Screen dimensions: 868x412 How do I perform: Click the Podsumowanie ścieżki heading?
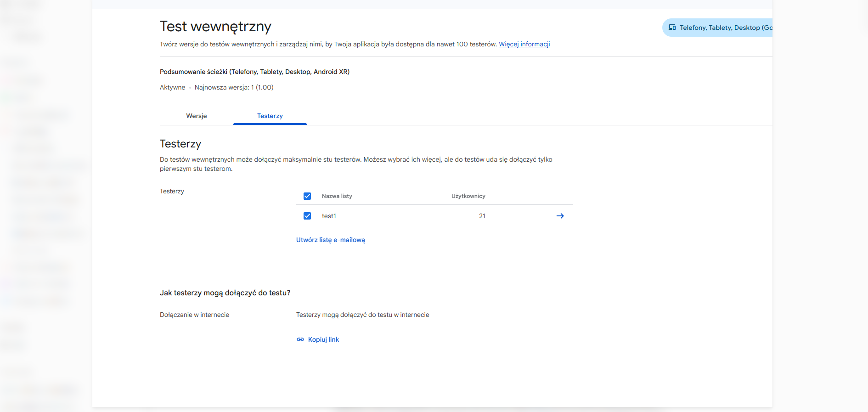[254, 72]
